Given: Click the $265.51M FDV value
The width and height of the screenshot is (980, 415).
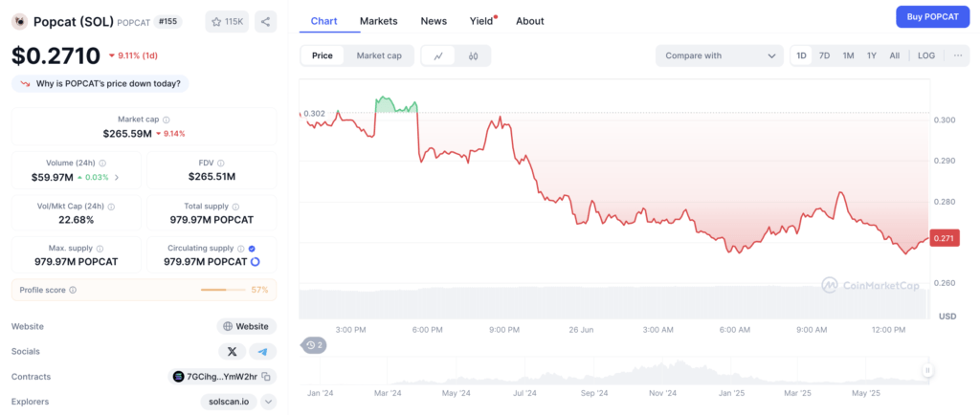Looking at the screenshot, I should coord(212,177).
